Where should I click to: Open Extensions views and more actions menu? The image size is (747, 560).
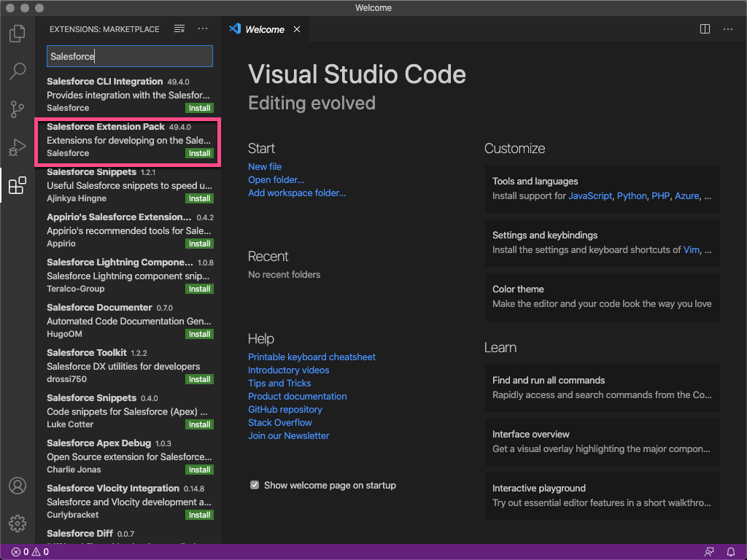pyautogui.click(x=203, y=29)
